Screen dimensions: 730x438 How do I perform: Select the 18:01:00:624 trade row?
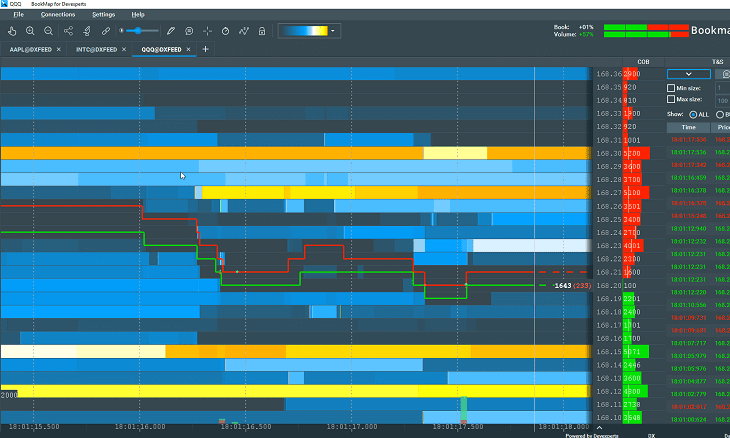click(x=698, y=419)
